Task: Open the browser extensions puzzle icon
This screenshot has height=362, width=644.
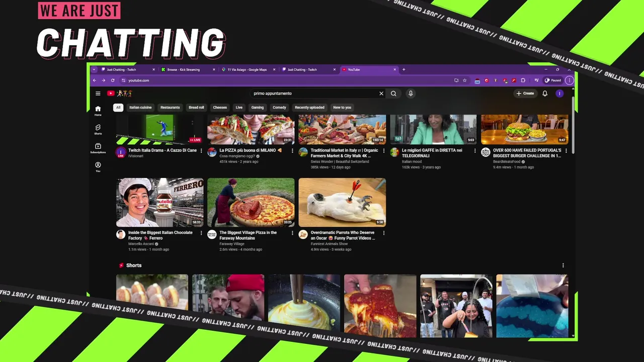Action: pyautogui.click(x=523, y=80)
